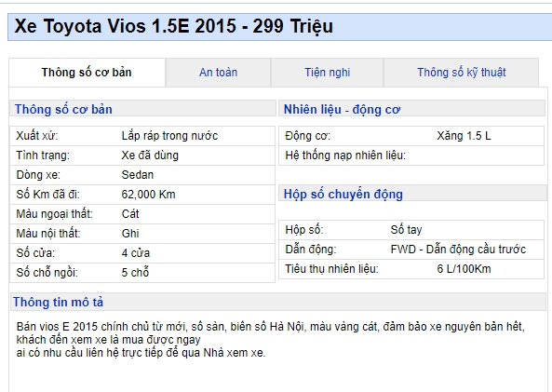Click the value 5 chỗ
The image size is (552, 392).
(135, 272)
